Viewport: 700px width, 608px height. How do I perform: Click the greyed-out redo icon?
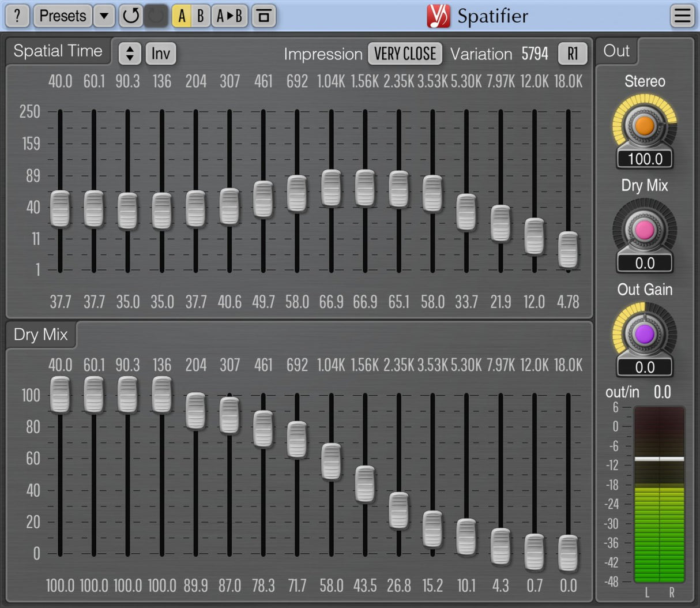tap(156, 16)
